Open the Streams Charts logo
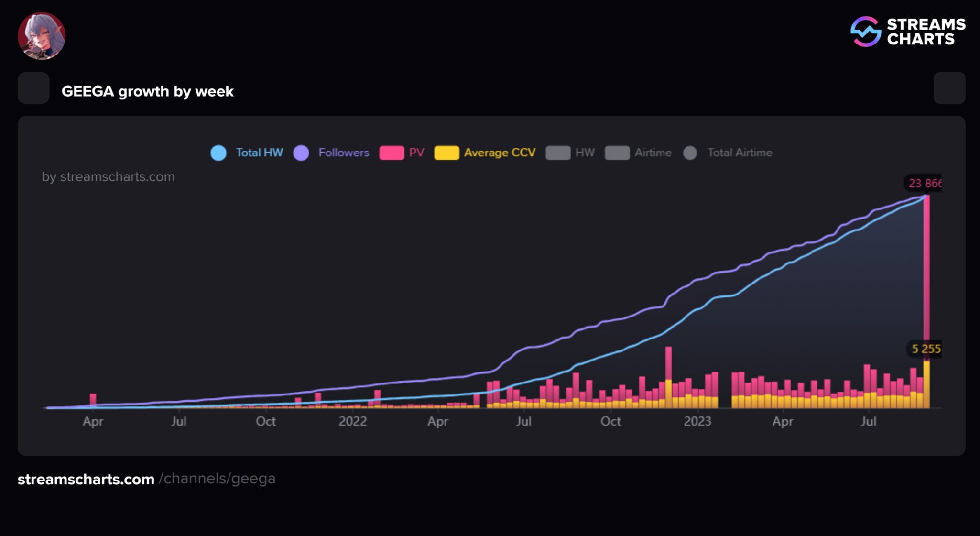 pyautogui.click(x=907, y=32)
